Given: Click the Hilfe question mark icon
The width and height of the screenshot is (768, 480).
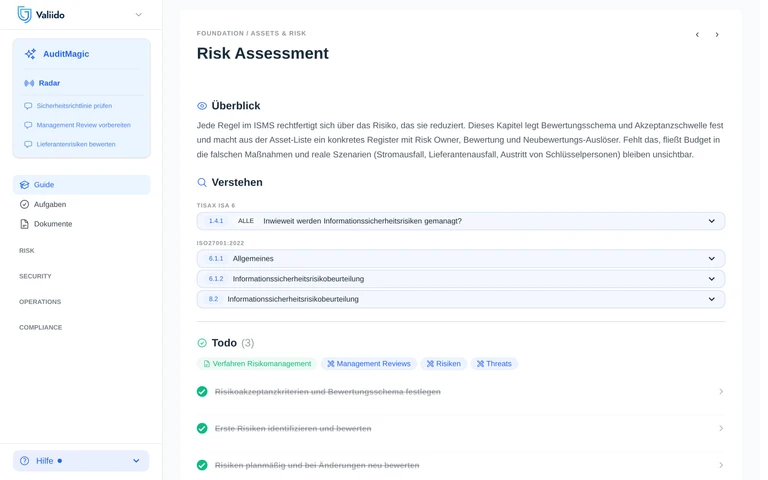Looking at the screenshot, I should pos(24,461).
